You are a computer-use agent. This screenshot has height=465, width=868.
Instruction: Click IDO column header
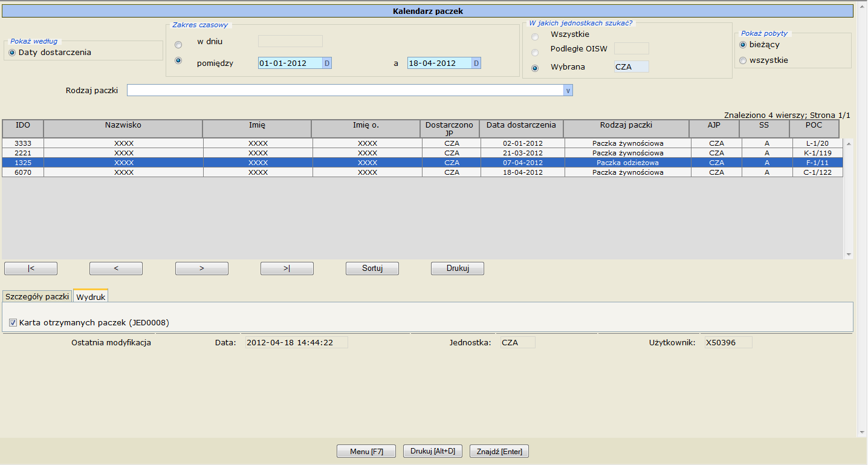[x=23, y=129]
